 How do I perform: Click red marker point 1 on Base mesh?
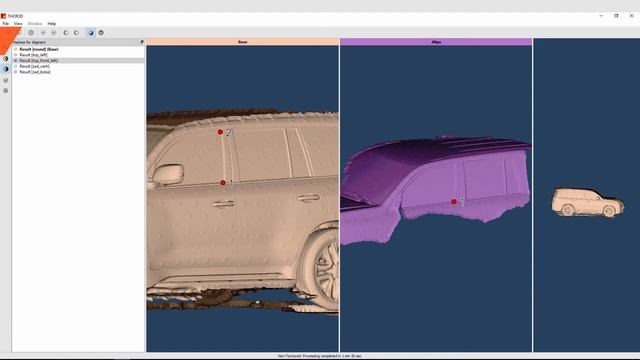pyautogui.click(x=222, y=182)
